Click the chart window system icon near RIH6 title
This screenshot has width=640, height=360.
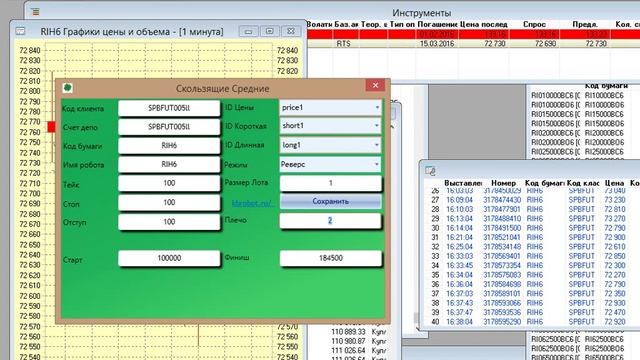point(20,31)
